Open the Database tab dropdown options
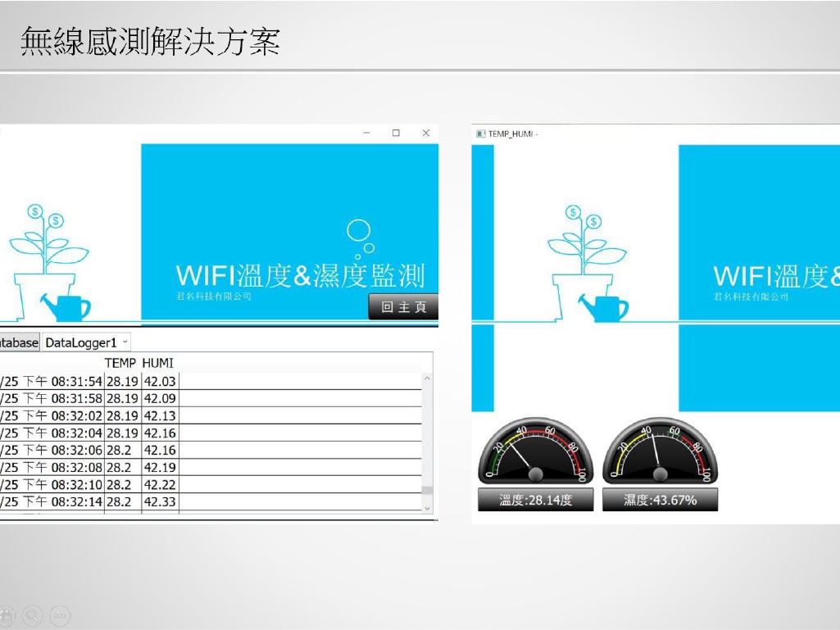Image resolution: width=840 pixels, height=630 pixels. (16, 342)
